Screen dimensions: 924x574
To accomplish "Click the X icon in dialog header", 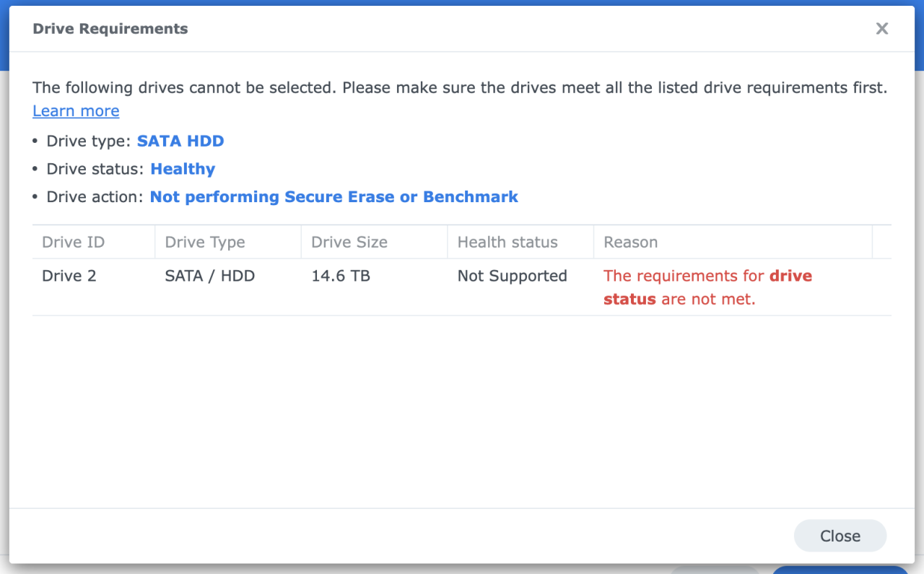I will [x=881, y=29].
